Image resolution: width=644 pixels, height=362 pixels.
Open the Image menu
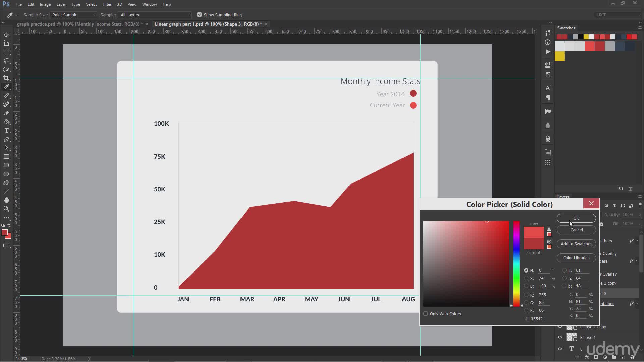pyautogui.click(x=45, y=4)
